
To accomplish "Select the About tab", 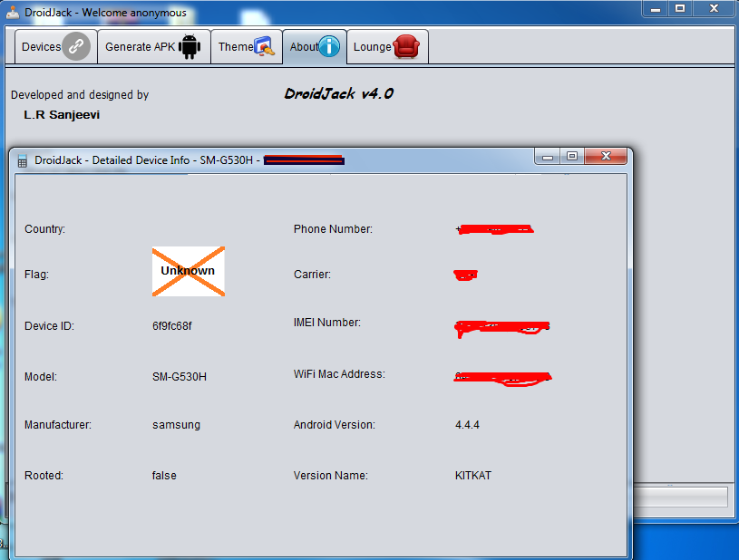I will click(x=315, y=46).
